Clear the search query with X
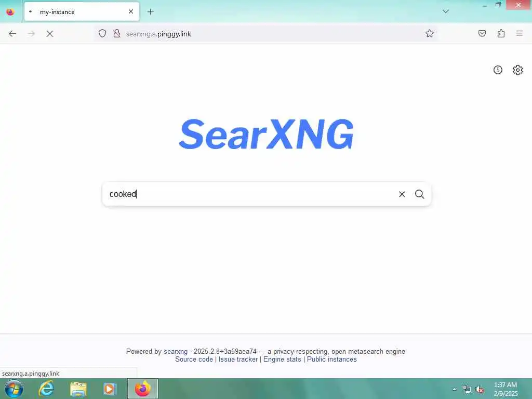Screen dimensions: 532x399 click(402, 194)
